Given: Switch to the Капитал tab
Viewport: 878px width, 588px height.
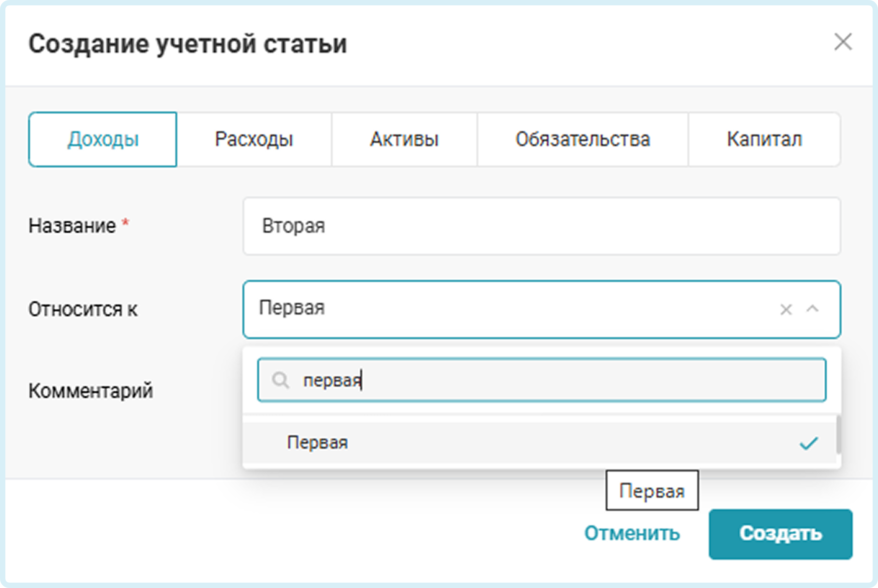Looking at the screenshot, I should point(764,139).
